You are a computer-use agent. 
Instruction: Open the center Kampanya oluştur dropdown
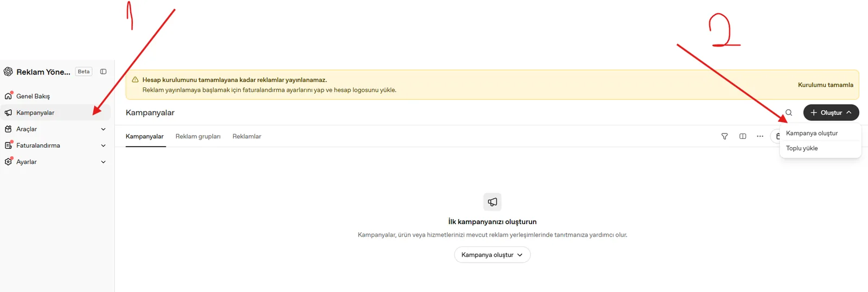(x=492, y=255)
